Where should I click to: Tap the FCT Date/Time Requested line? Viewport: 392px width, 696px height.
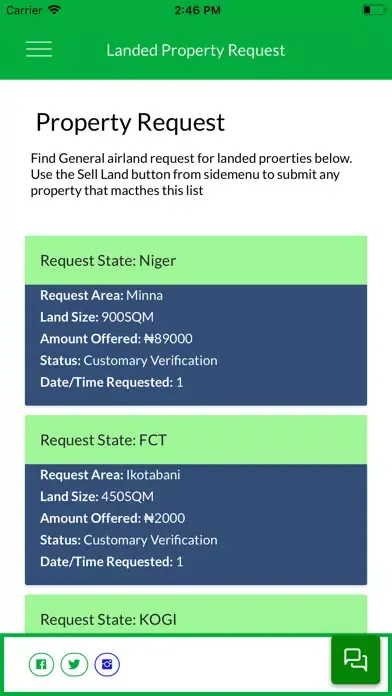(x=111, y=562)
